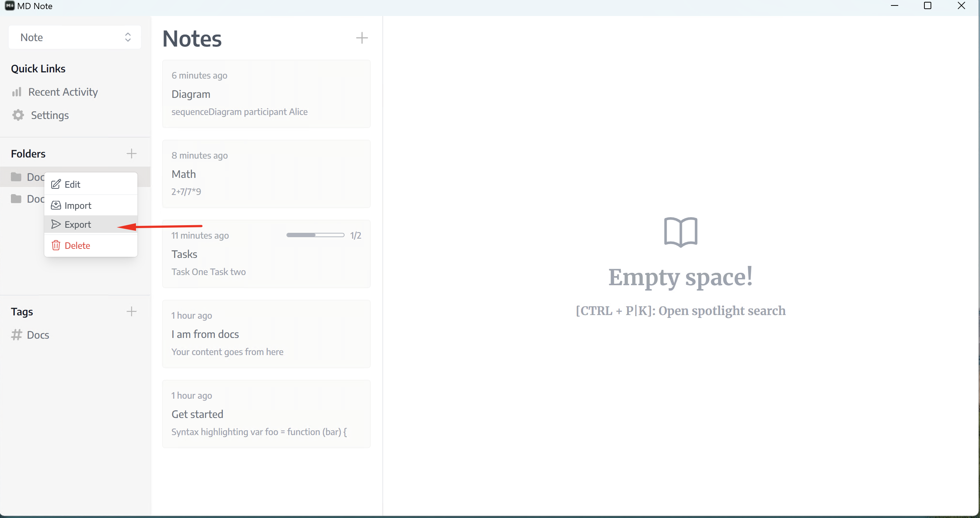Click the Tasks note progress bar

tap(315, 235)
